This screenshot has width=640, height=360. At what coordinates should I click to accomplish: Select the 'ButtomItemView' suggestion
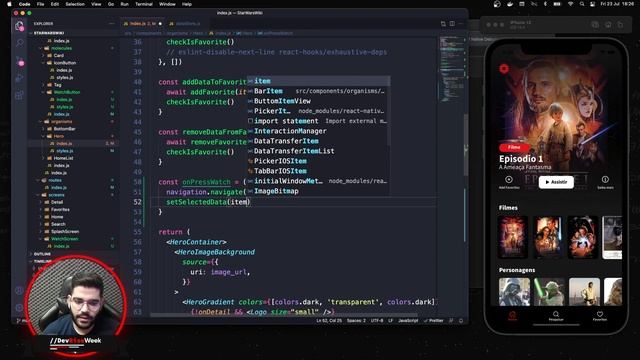[x=318, y=101]
